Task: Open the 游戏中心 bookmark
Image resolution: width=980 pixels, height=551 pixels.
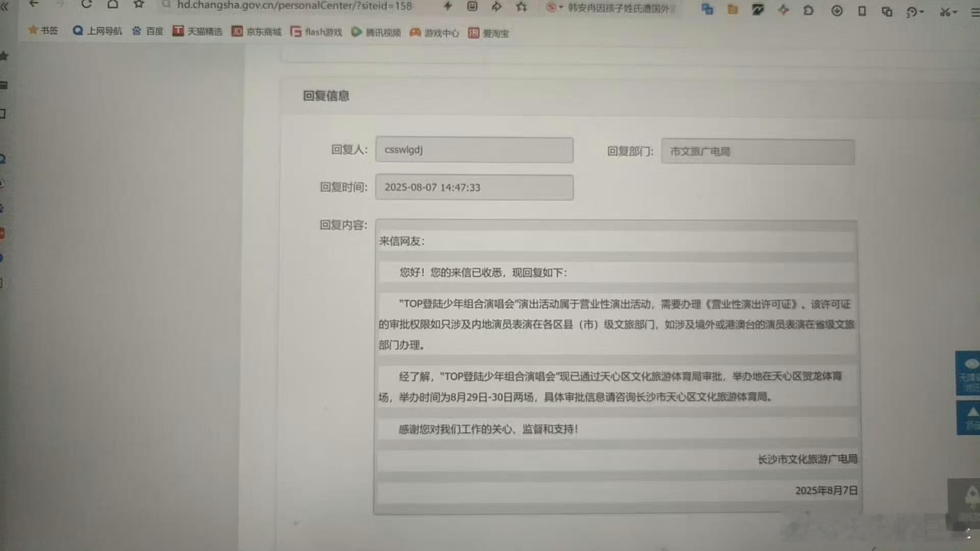Action: click(434, 33)
